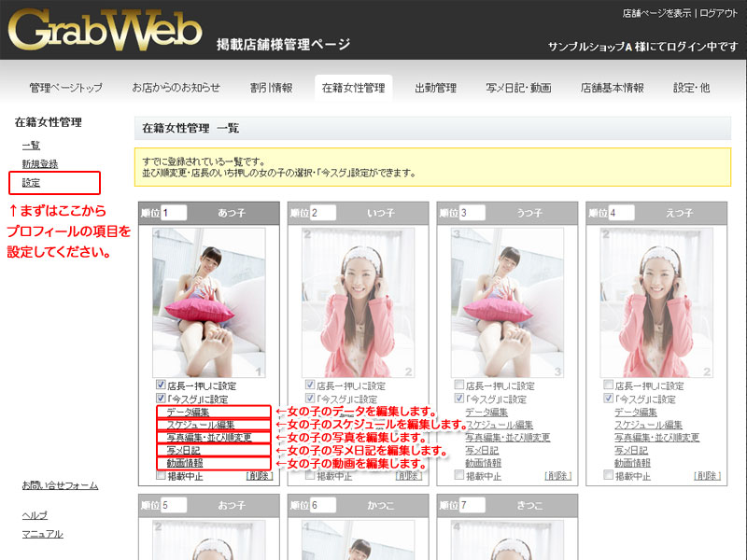Go to 管理ページトップ tab
The height and width of the screenshot is (560, 747).
[65, 88]
